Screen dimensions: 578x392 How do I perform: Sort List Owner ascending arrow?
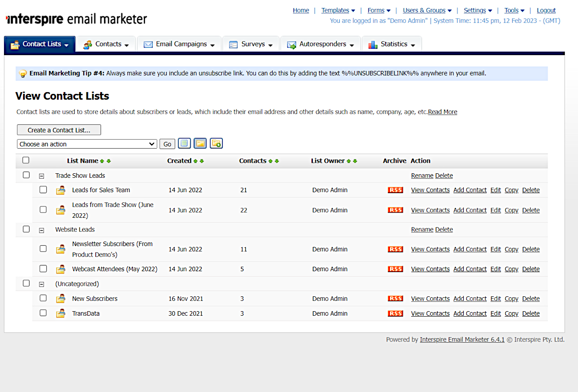349,161
